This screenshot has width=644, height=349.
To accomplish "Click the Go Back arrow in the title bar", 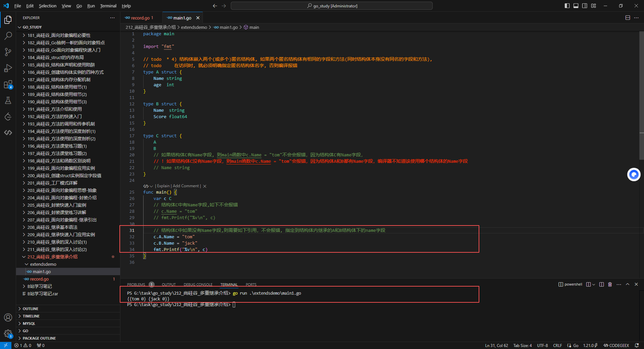I will click(215, 6).
